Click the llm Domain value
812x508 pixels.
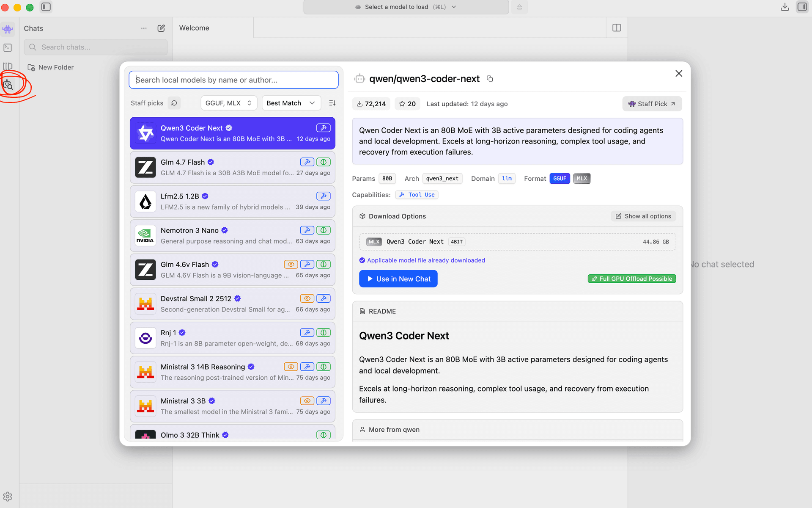(x=507, y=179)
